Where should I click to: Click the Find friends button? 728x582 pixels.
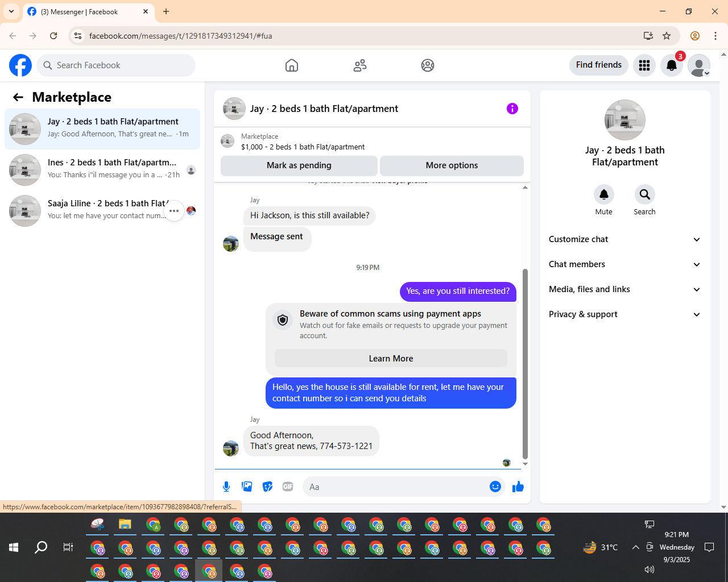(x=599, y=65)
